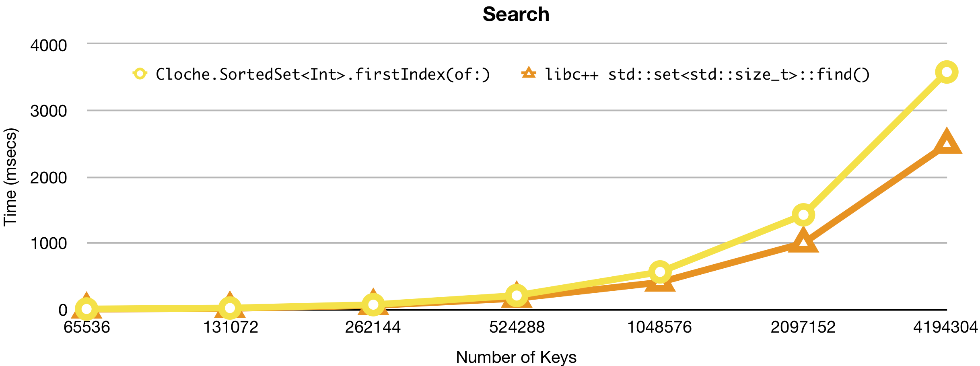Image resolution: width=980 pixels, height=366 pixels.
Task: Click the yellow data point at 4194304 keys
Action: (946, 72)
